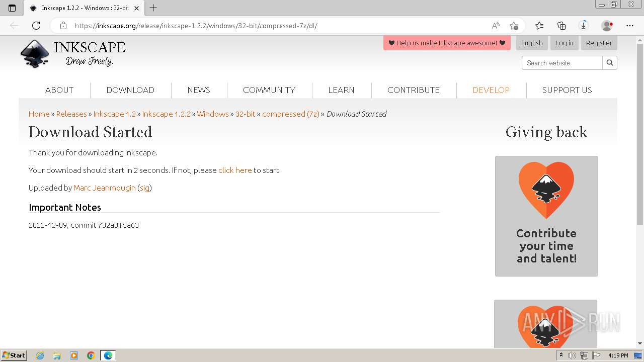The image size is (644, 362).
Task: Open a new browser tab
Action: coord(153,8)
